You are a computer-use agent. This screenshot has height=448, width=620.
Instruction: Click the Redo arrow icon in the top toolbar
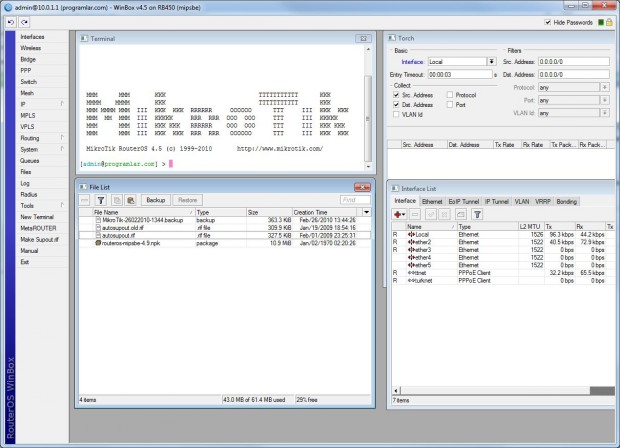point(24,23)
